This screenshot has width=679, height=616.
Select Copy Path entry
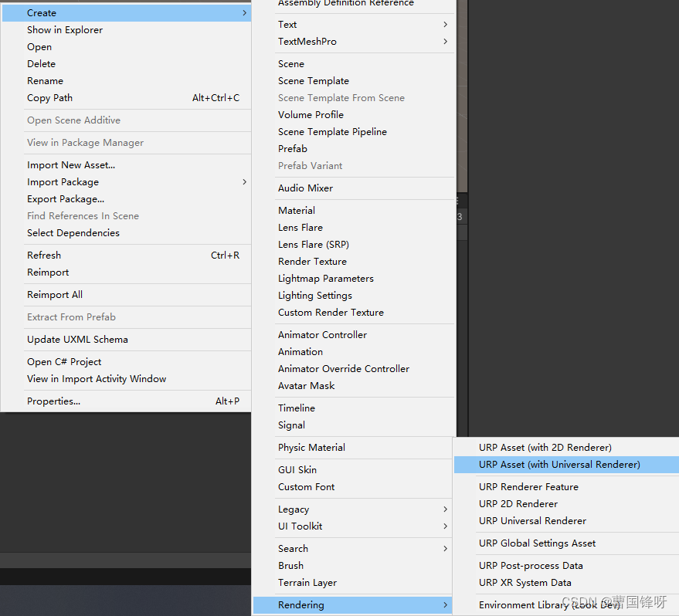coord(127,98)
